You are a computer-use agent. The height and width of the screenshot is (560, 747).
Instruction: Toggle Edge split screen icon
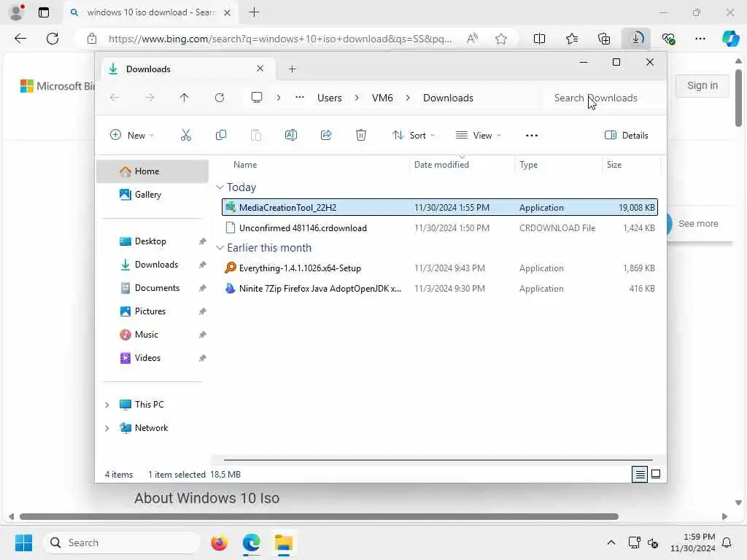pyautogui.click(x=539, y=39)
